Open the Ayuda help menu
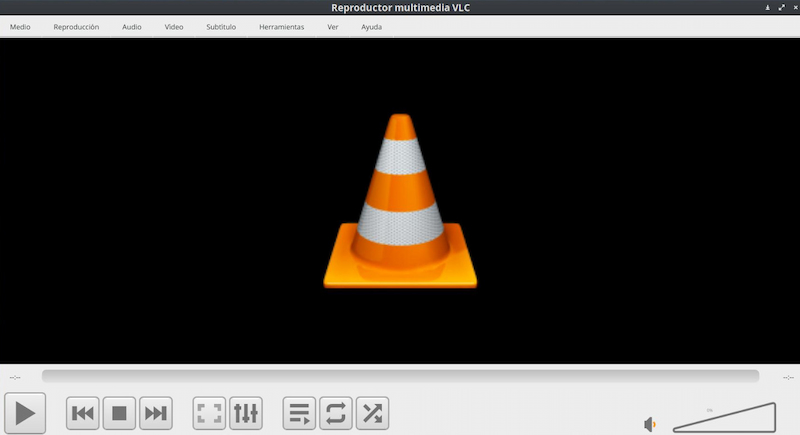Viewport: 800px width, 435px height. coord(371,27)
